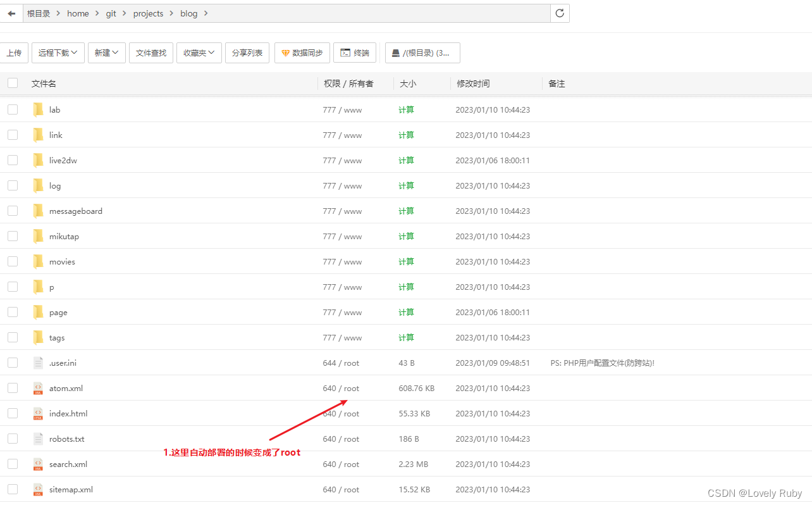The height and width of the screenshot is (505, 812).
Task: Click 计算 size link for lab folder
Action: (x=406, y=109)
